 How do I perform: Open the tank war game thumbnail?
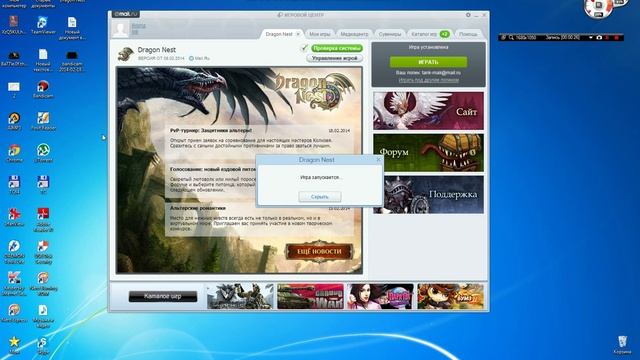click(x=310, y=296)
